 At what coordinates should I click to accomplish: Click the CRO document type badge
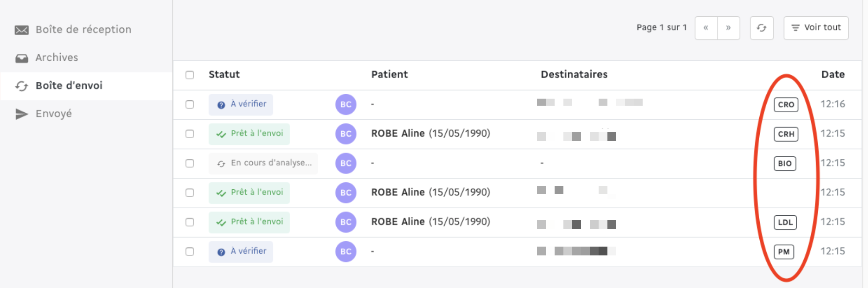click(x=786, y=105)
